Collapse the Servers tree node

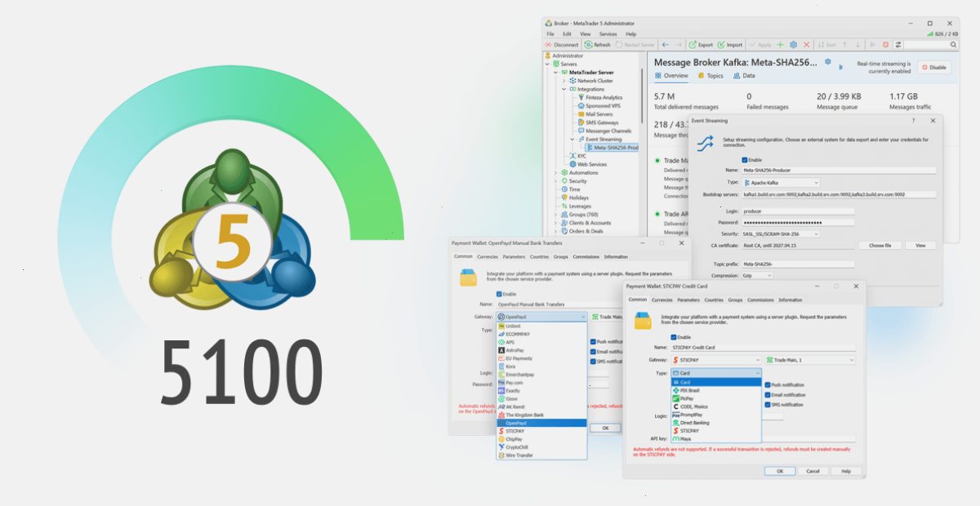tap(547, 64)
